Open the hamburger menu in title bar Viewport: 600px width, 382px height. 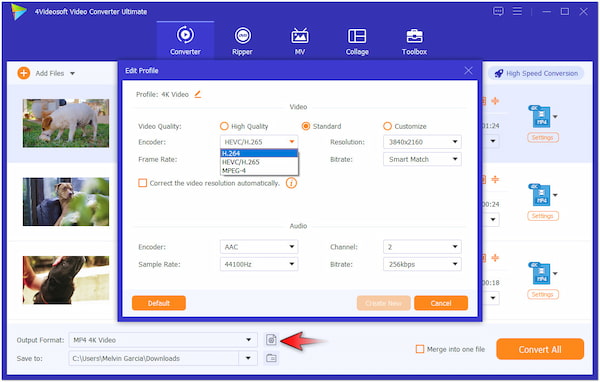click(517, 11)
